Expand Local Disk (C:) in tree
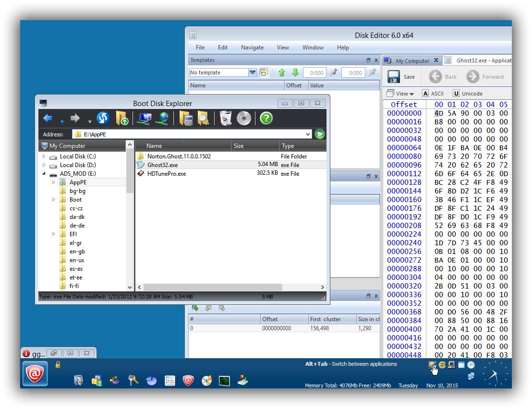This screenshot has height=409, width=532. click(x=44, y=156)
